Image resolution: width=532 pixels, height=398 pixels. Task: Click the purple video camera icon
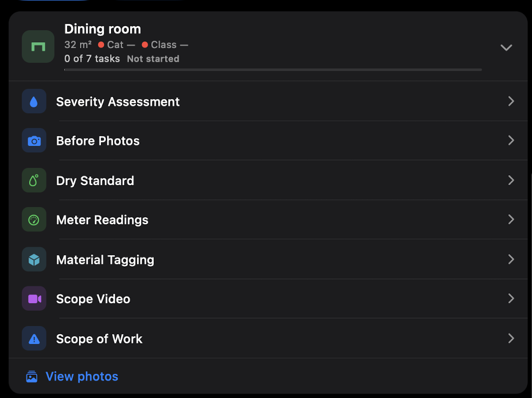point(34,299)
